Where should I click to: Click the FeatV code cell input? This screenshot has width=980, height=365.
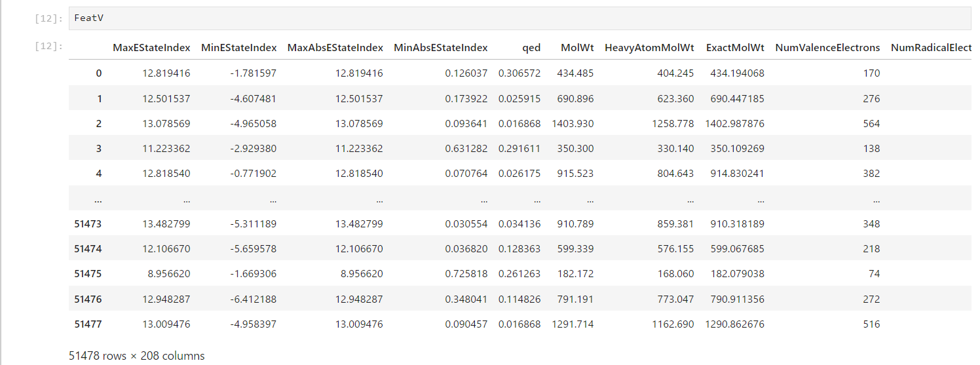(x=518, y=18)
